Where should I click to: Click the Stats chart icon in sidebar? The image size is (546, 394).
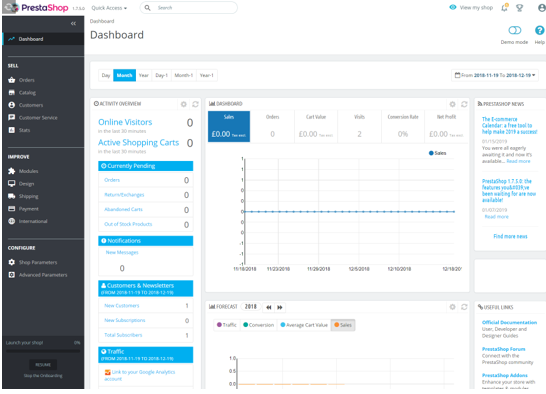click(x=11, y=130)
